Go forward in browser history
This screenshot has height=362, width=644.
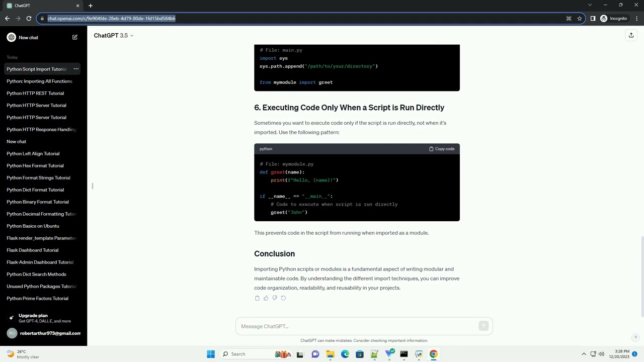(18, 19)
